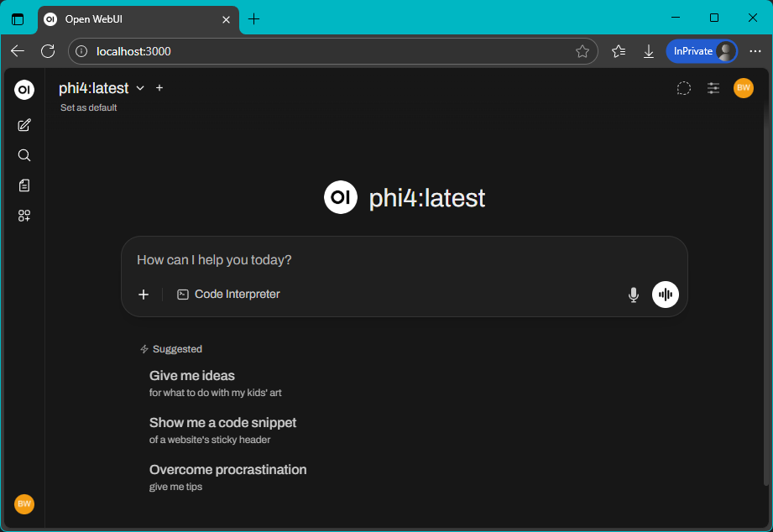Click the InPrivate profile button

coord(702,51)
